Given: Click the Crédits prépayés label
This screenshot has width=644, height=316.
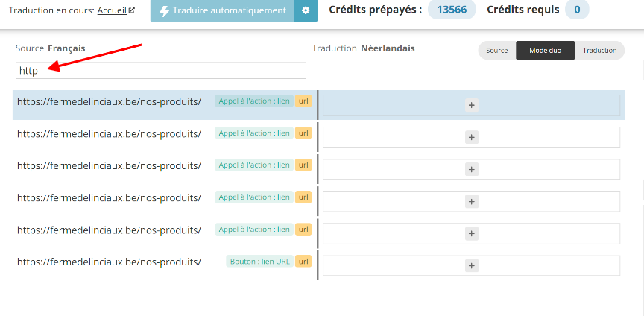Looking at the screenshot, I should click(376, 10).
